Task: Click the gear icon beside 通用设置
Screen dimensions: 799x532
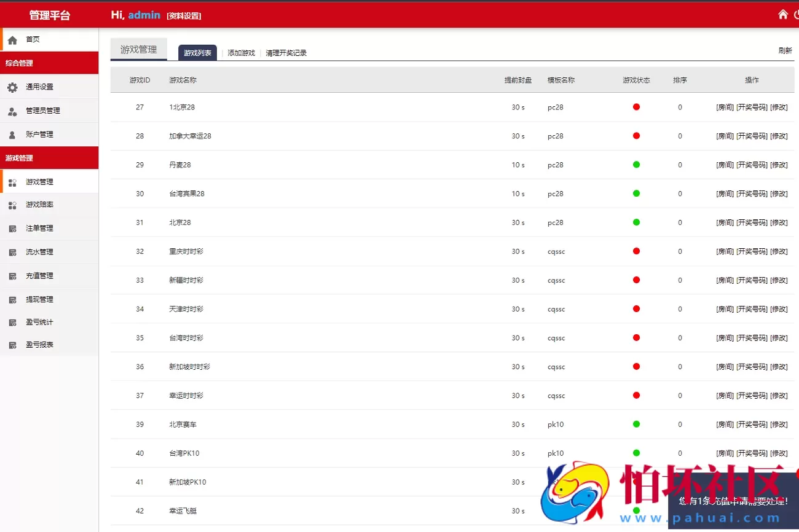Action: pyautogui.click(x=12, y=87)
